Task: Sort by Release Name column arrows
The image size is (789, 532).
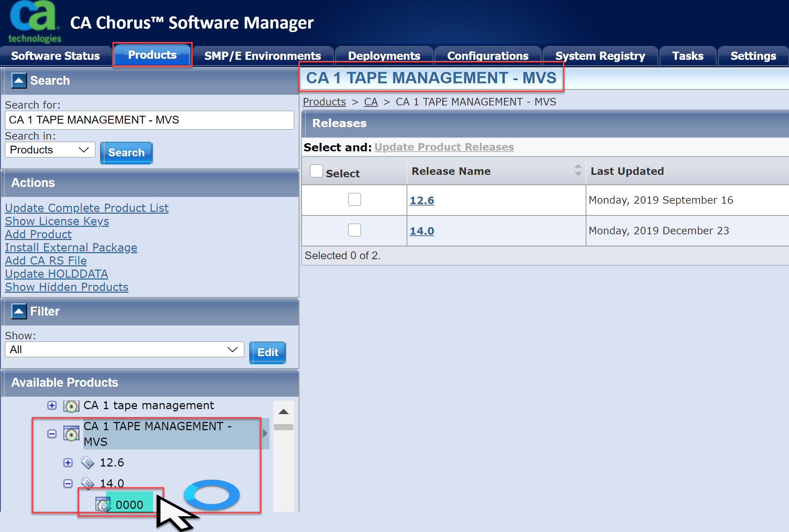Action: 578,171
